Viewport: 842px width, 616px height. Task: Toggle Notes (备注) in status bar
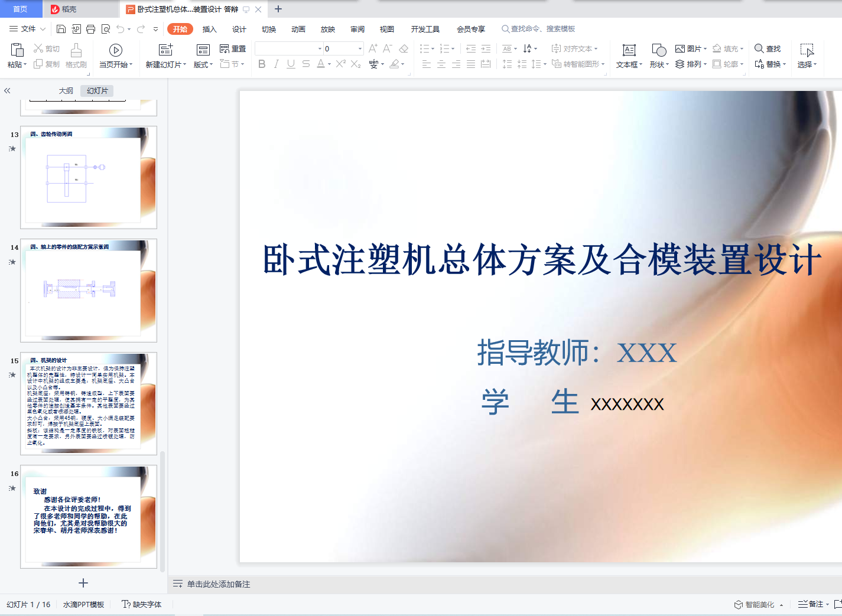click(811, 604)
